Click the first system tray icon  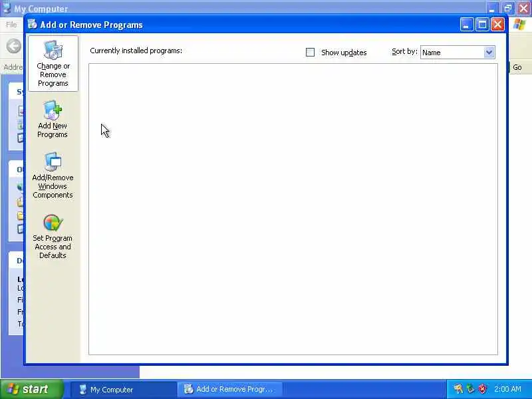[x=458, y=389]
